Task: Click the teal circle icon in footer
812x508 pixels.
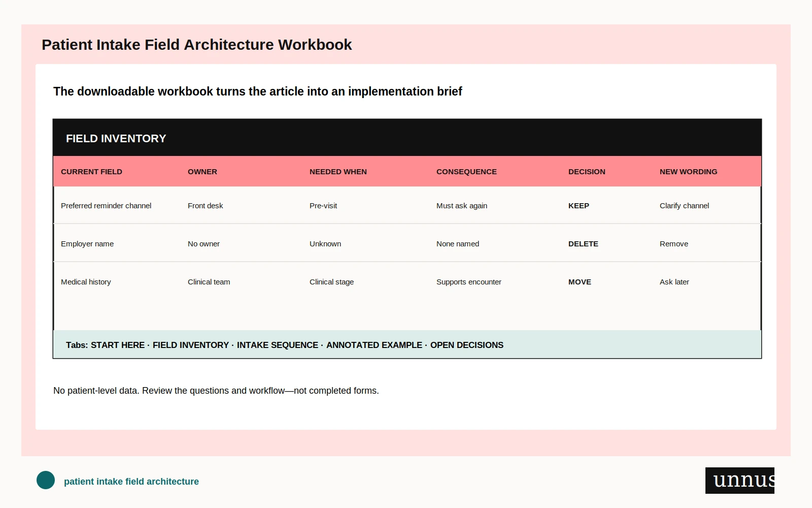Action: coord(46,480)
